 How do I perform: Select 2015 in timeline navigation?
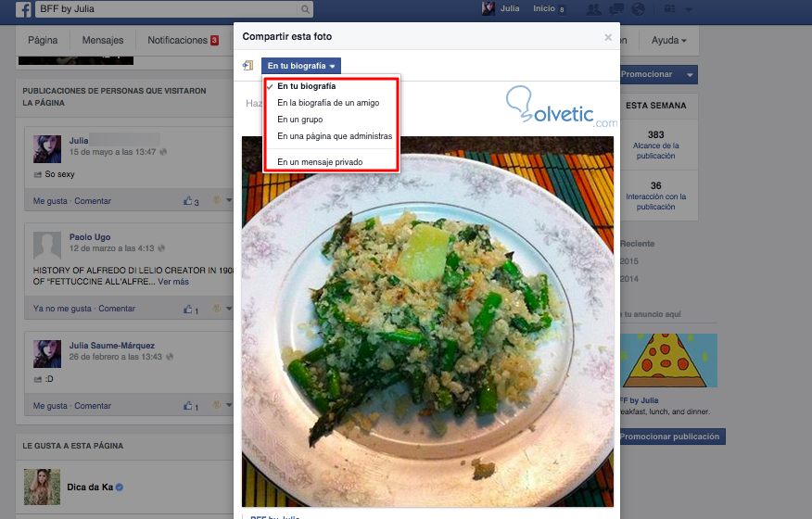click(629, 261)
